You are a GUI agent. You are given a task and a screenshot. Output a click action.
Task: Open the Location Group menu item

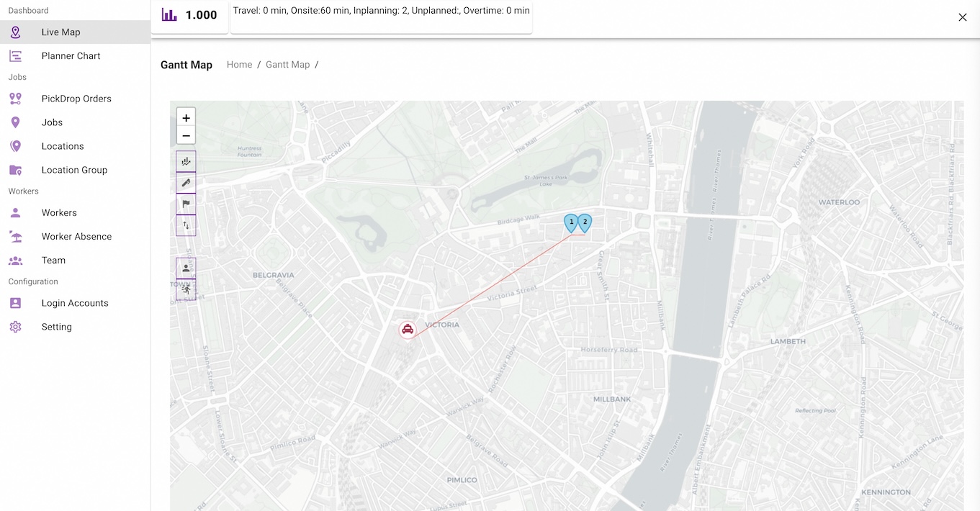(x=74, y=170)
